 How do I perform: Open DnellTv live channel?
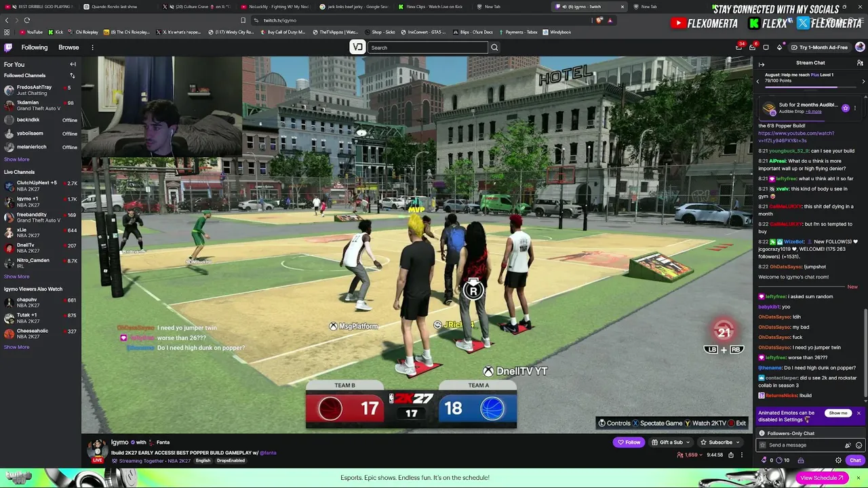[41, 247]
